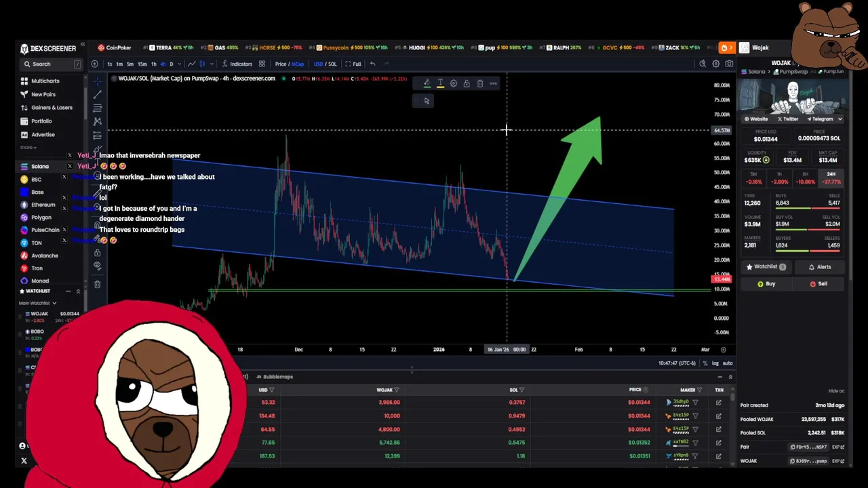The image size is (868, 488).
Task: Open the Search field
Action: (x=51, y=64)
